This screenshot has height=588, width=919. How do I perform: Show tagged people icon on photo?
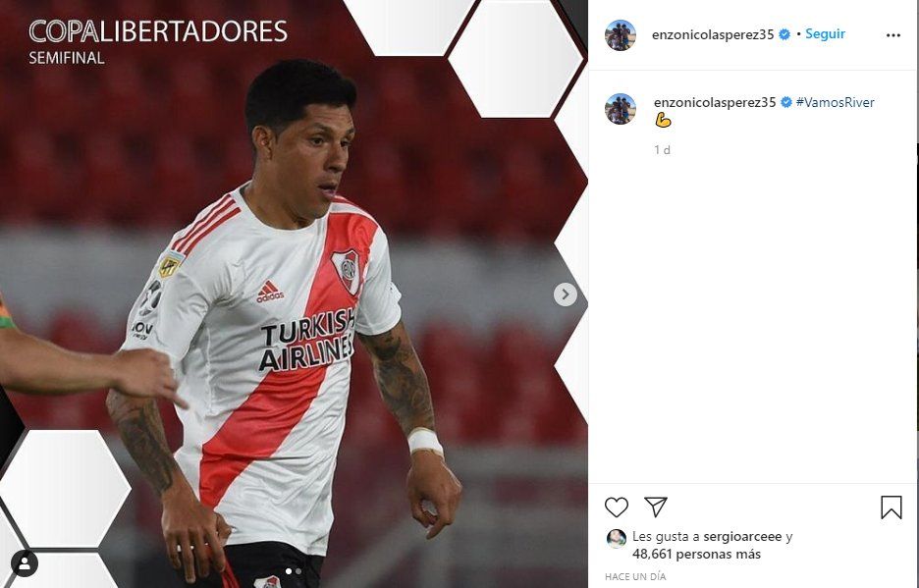point(24,564)
